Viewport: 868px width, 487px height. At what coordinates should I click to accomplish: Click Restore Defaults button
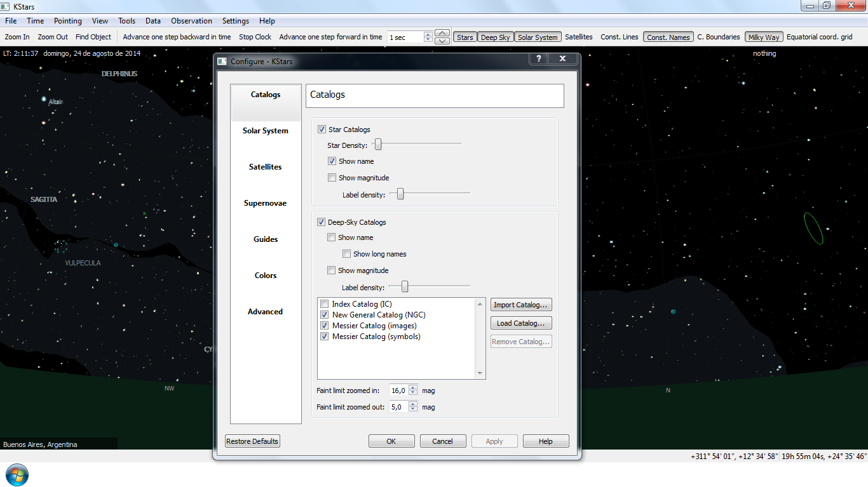tap(252, 441)
